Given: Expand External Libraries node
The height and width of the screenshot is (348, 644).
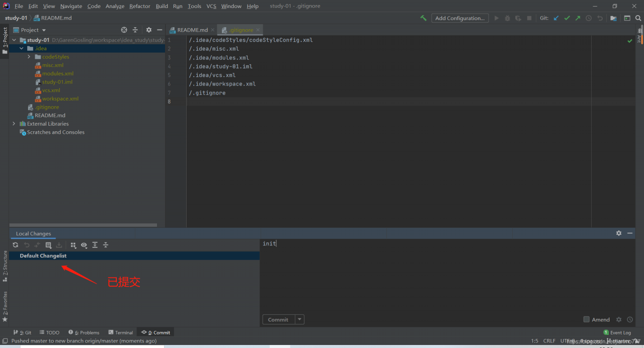Looking at the screenshot, I should point(14,124).
